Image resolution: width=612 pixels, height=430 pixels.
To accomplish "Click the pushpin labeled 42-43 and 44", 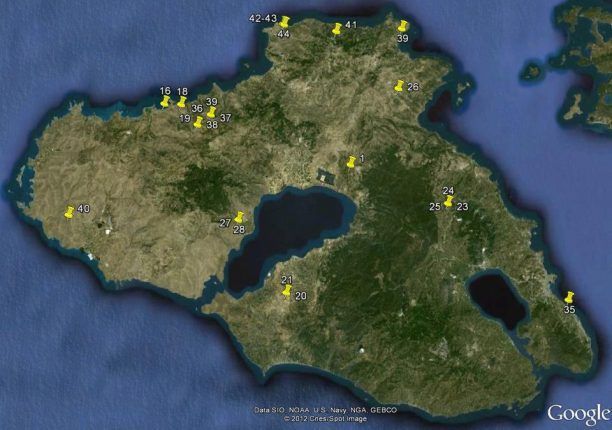I will (x=284, y=21).
